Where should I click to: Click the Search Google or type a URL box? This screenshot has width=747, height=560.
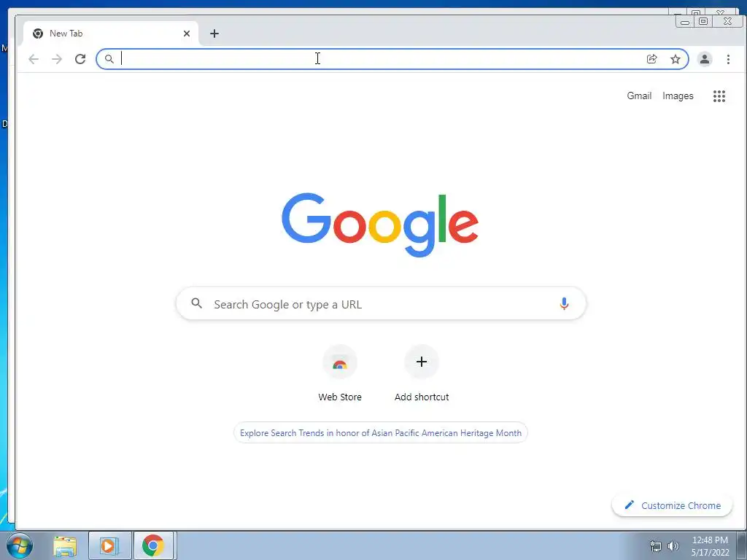pyautogui.click(x=381, y=303)
